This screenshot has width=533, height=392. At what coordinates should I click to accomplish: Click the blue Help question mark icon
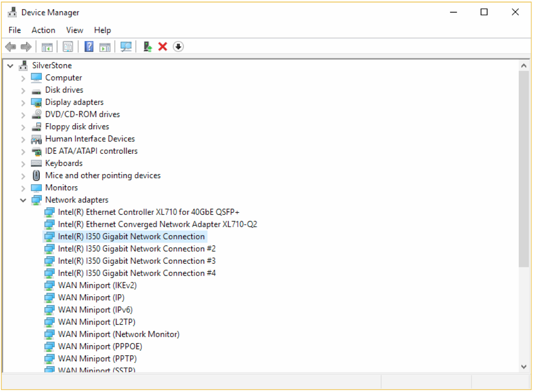click(89, 46)
